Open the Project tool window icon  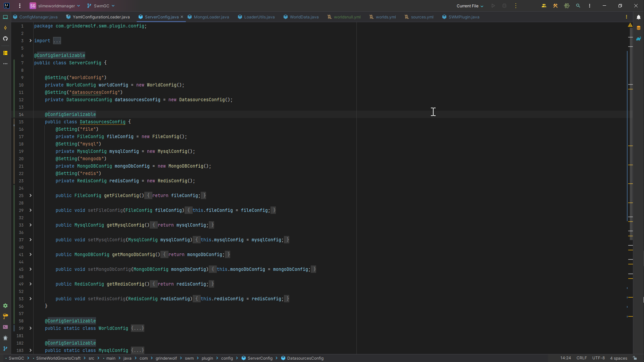point(5,17)
